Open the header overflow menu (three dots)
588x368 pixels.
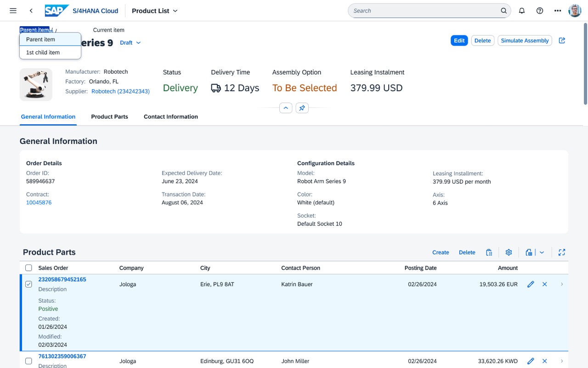558,11
